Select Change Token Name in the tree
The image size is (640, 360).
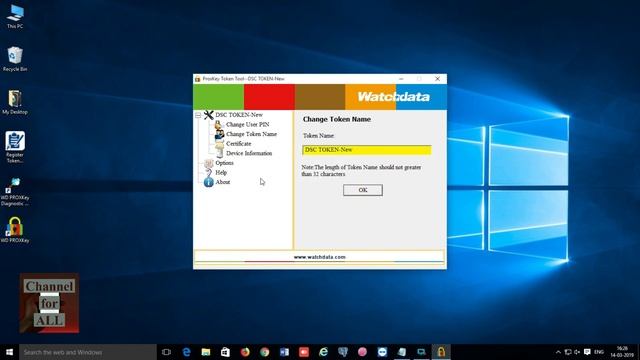[251, 134]
